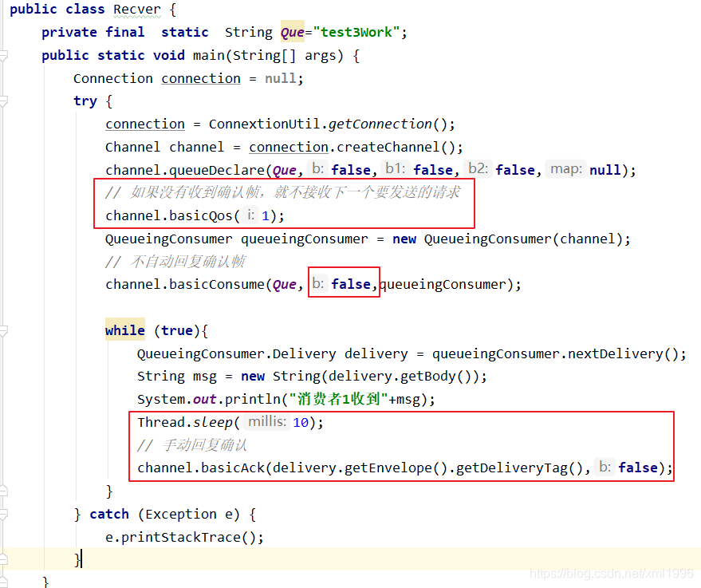Click queueingConsumer variable in its declaration
The width and height of the screenshot is (701, 588).
point(304,239)
